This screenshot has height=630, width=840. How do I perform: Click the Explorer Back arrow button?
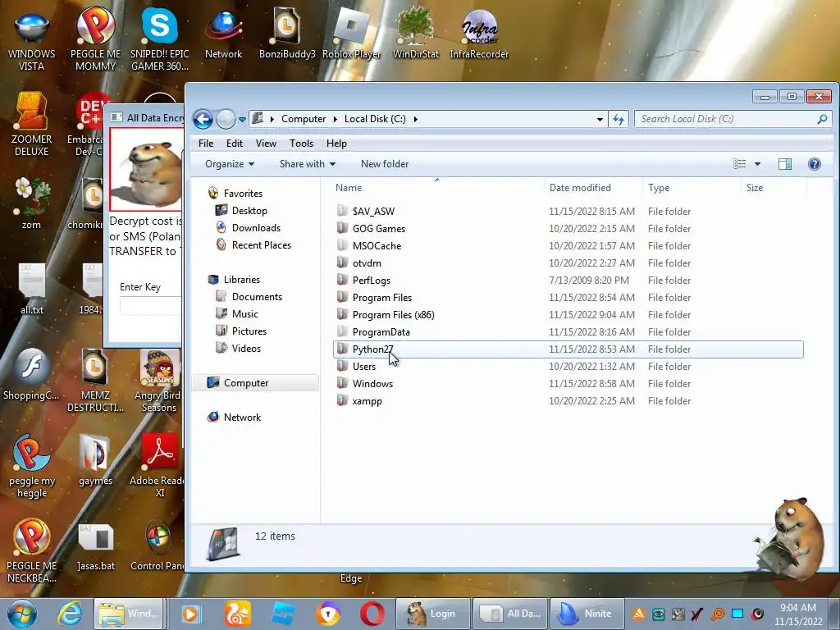coord(203,119)
